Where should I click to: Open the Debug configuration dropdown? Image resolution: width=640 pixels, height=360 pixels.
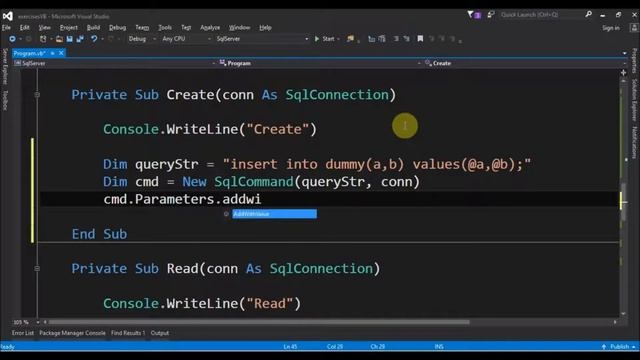point(142,39)
